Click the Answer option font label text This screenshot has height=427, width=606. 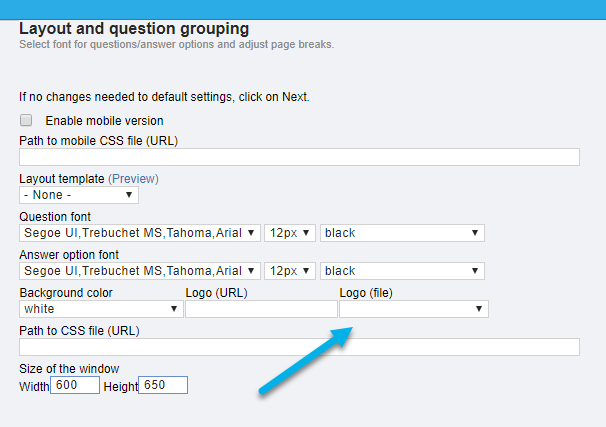[69, 255]
